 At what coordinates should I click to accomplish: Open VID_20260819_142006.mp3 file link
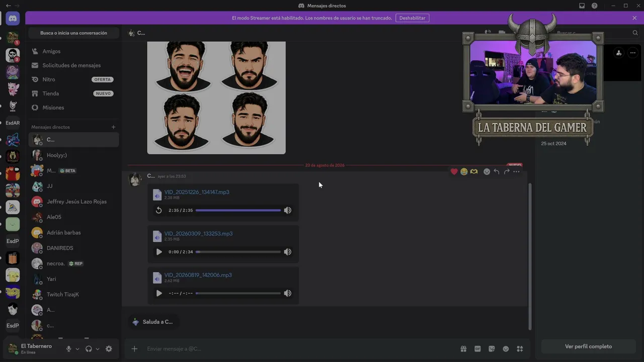point(198,275)
